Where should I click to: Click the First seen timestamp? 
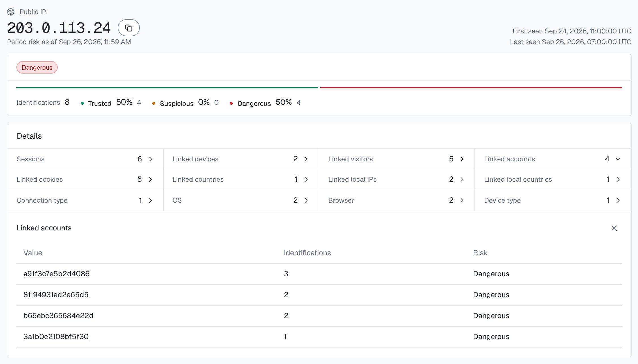[572, 31]
